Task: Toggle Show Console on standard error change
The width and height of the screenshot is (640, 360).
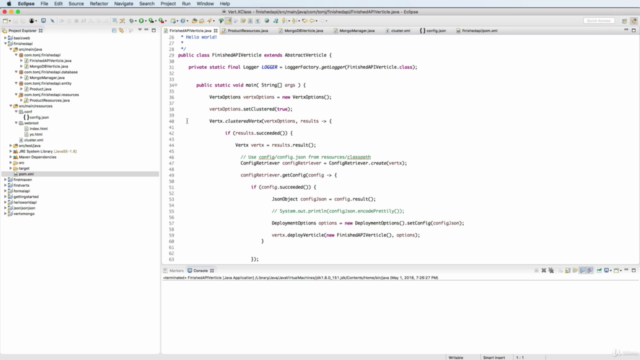Action: pos(590,271)
